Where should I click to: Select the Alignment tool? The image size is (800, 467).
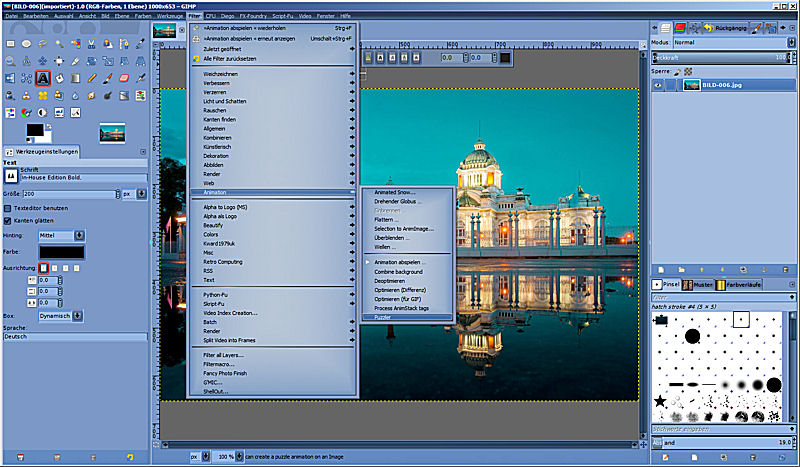[59, 61]
